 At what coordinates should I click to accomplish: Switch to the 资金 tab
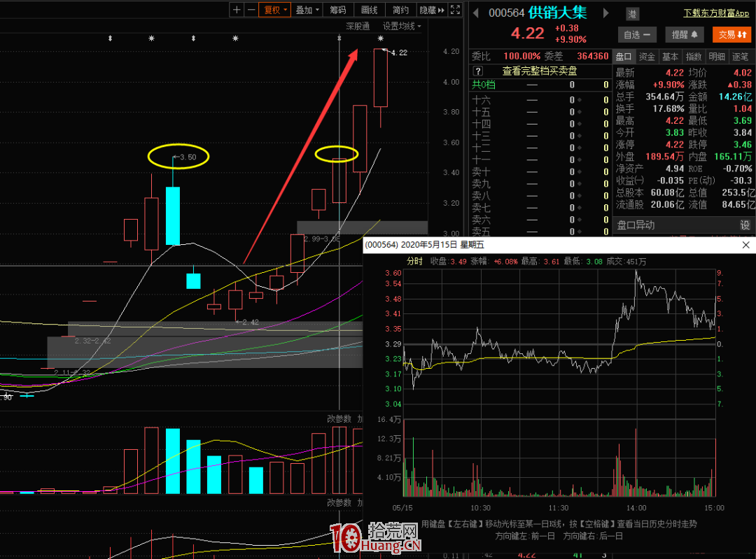[647, 57]
